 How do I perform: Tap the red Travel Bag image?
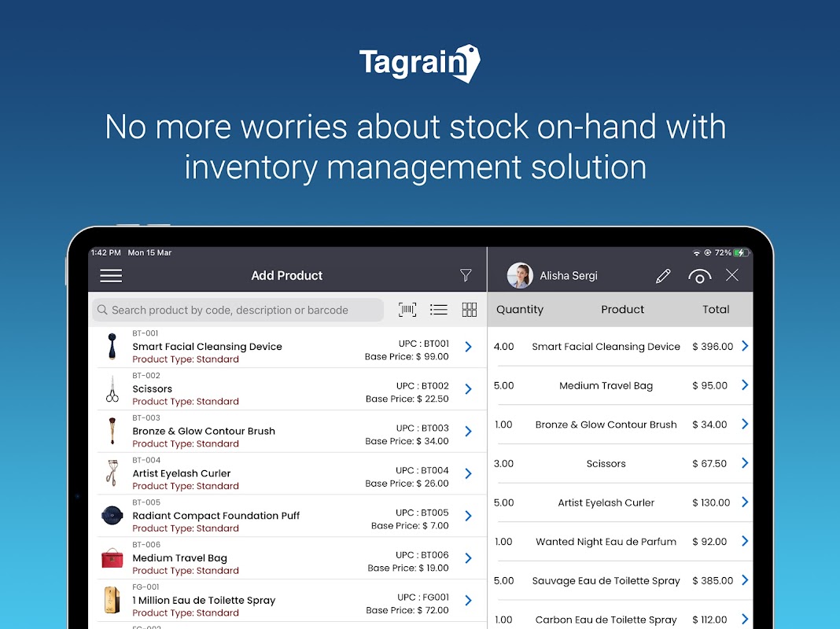coord(112,557)
